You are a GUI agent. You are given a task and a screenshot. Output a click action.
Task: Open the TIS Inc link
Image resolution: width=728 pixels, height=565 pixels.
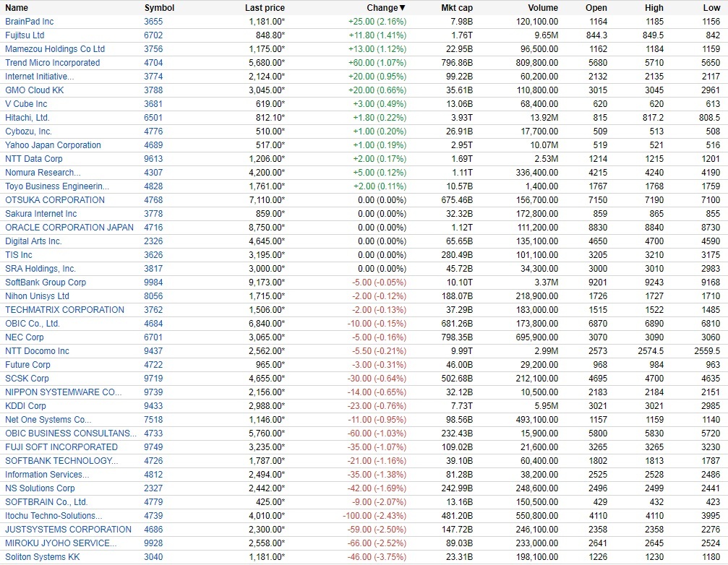pyautogui.click(x=19, y=254)
